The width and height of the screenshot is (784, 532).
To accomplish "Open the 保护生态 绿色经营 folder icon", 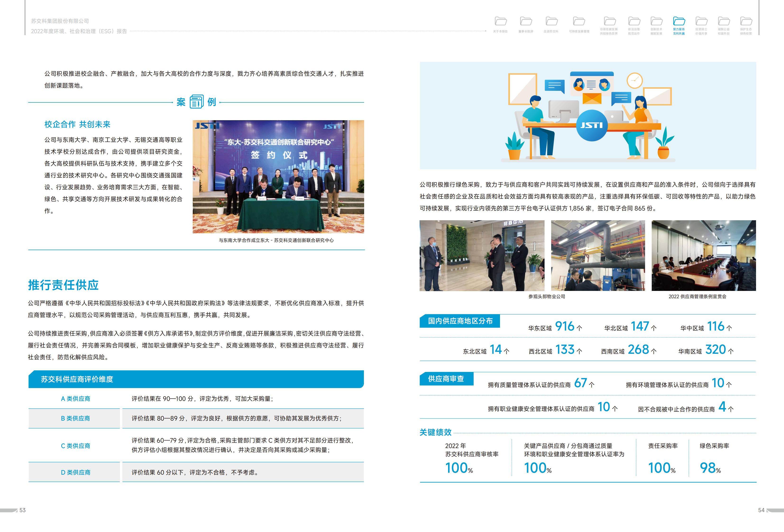I will pyautogui.click(x=746, y=21).
